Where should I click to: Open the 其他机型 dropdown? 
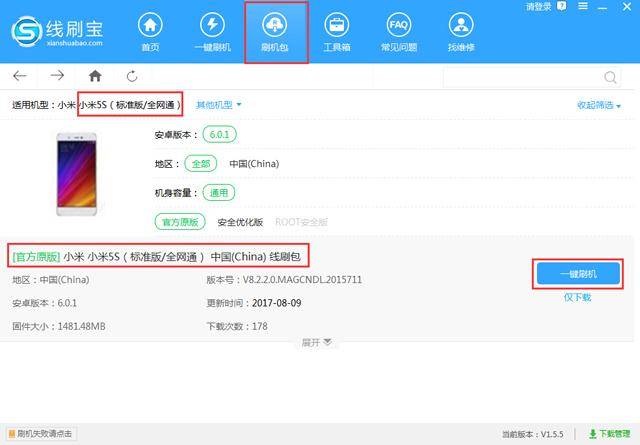coord(219,105)
